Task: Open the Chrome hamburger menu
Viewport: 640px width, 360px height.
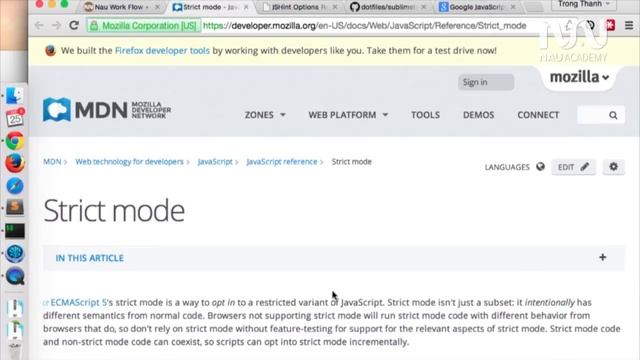Action: 629,25
